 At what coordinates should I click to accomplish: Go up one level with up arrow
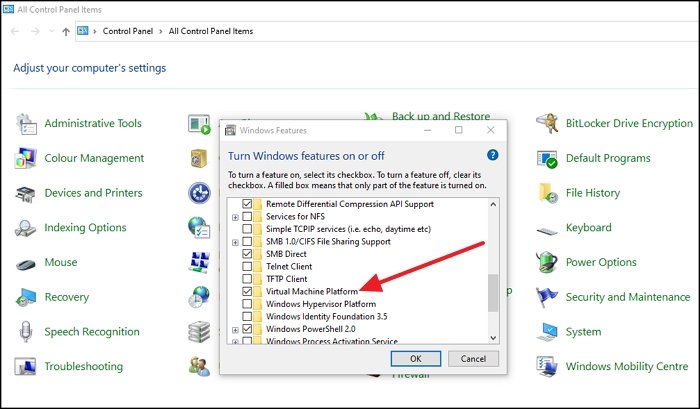tap(66, 31)
